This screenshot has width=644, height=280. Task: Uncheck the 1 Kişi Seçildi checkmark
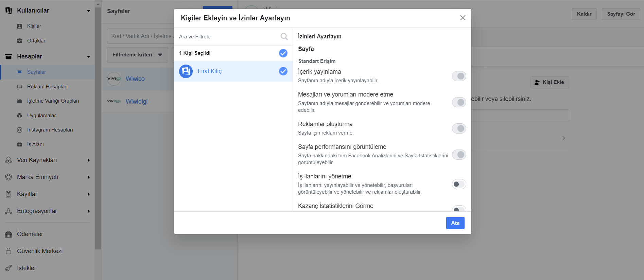click(283, 53)
